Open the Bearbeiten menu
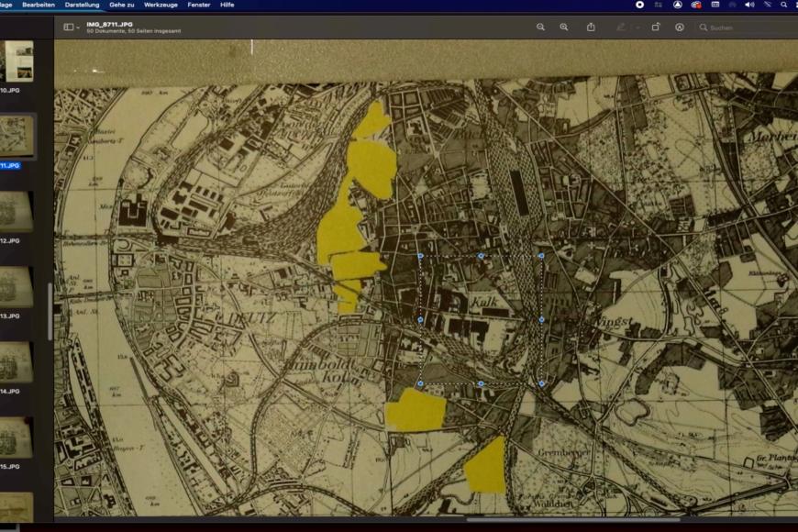 [39, 5]
